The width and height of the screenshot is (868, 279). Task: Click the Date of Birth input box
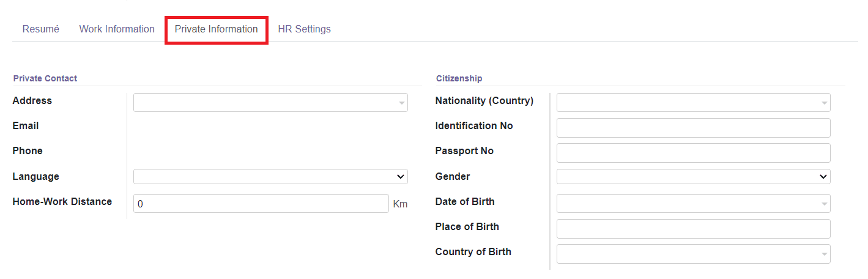(694, 204)
